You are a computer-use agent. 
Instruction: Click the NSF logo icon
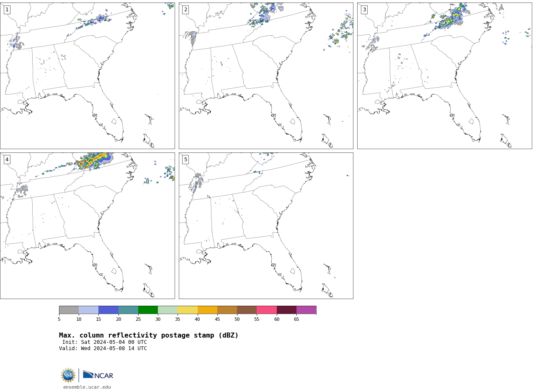(68, 375)
